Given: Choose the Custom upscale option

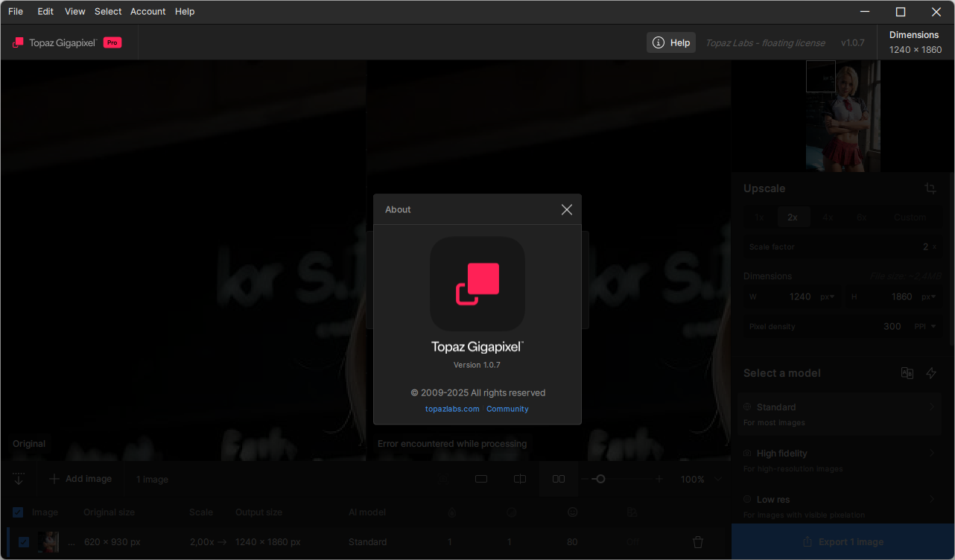Looking at the screenshot, I should [x=910, y=217].
